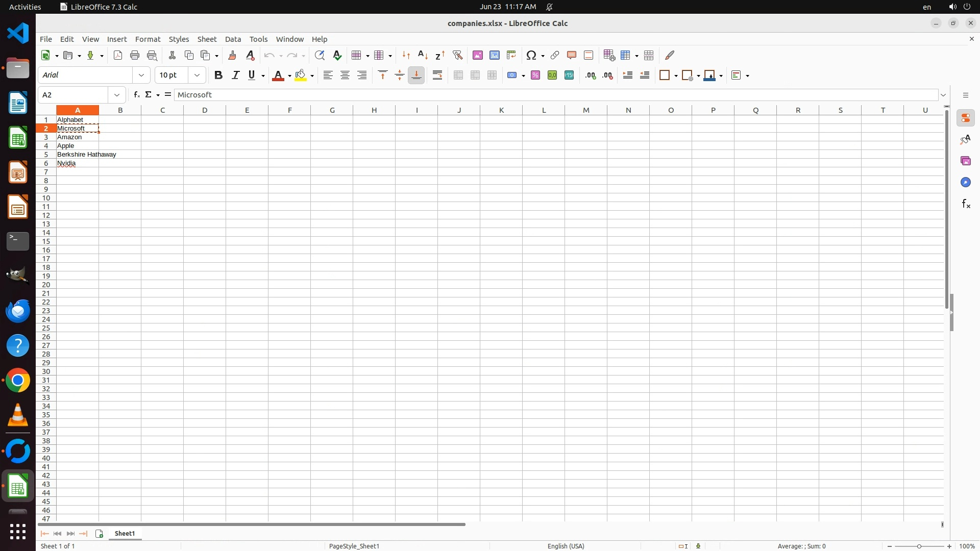The image size is (980, 551).
Task: Expand the Font Name dropdown list
Action: point(141,75)
